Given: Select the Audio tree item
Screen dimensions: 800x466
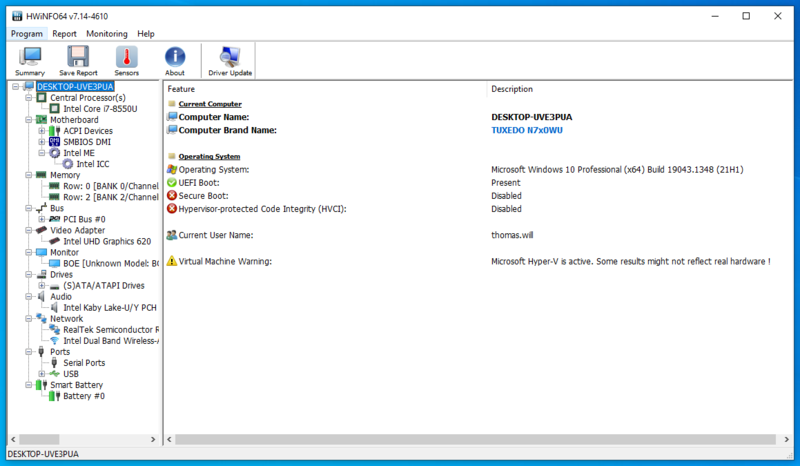Looking at the screenshot, I should tap(61, 297).
